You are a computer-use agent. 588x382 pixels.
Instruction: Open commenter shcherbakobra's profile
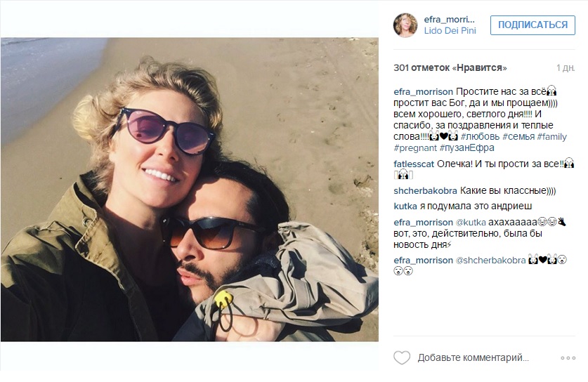(425, 191)
